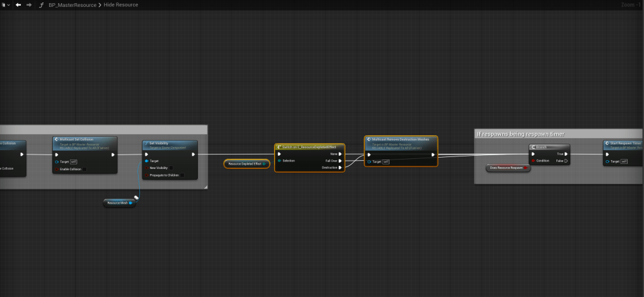Click Multicast Set Collision exec input pin
This screenshot has height=297, width=644.
(57, 155)
